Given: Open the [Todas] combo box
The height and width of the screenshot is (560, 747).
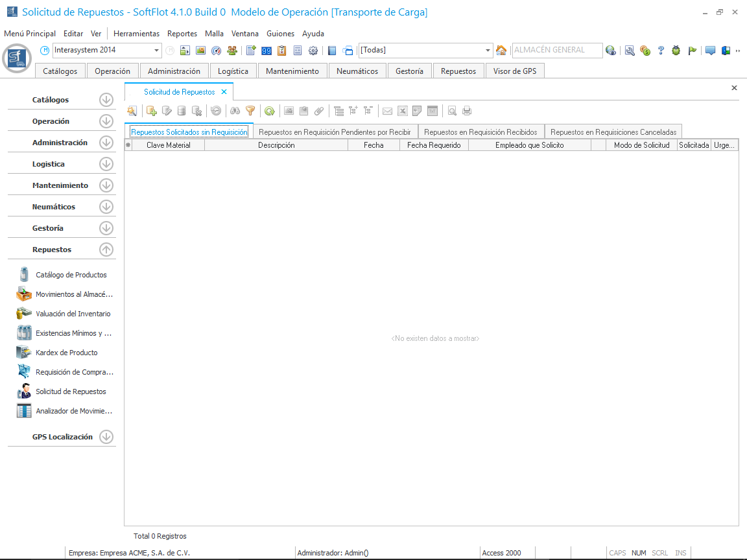Looking at the screenshot, I should tap(488, 51).
